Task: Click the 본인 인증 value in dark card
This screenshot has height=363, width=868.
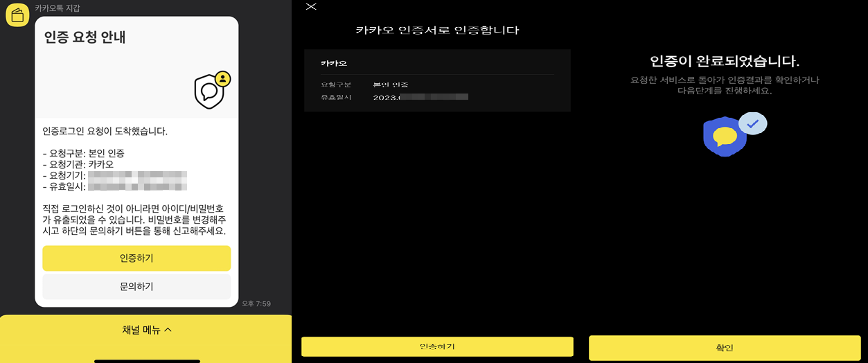Action: point(390,85)
